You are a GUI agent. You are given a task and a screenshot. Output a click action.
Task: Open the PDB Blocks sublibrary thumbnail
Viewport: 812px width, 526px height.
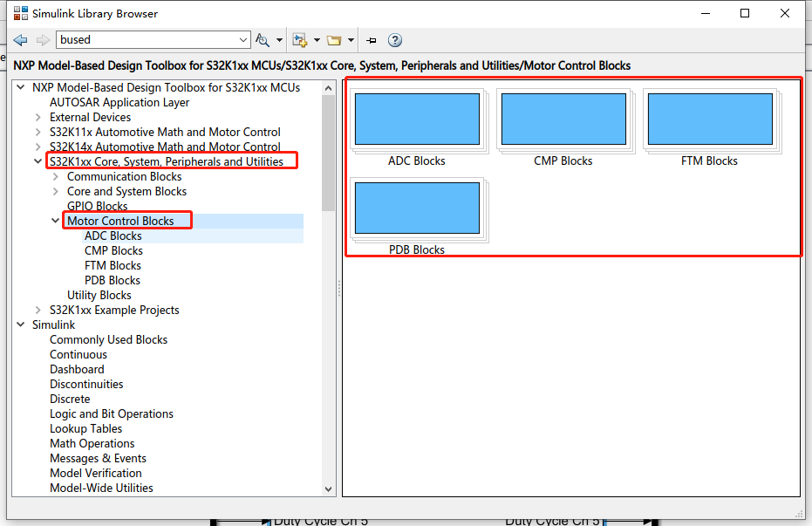coord(418,208)
